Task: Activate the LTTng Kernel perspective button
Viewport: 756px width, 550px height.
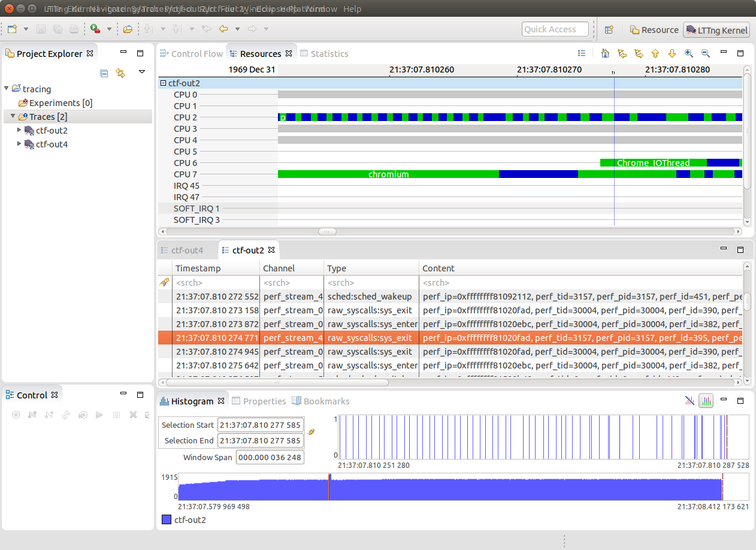Action: tap(716, 30)
